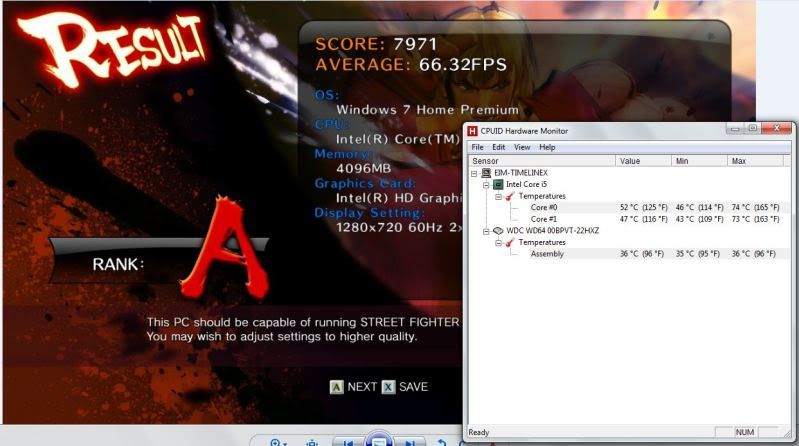The image size is (799, 446).
Task: Minimize the CPUID Hardware Monitor window
Action: pyautogui.click(x=735, y=128)
